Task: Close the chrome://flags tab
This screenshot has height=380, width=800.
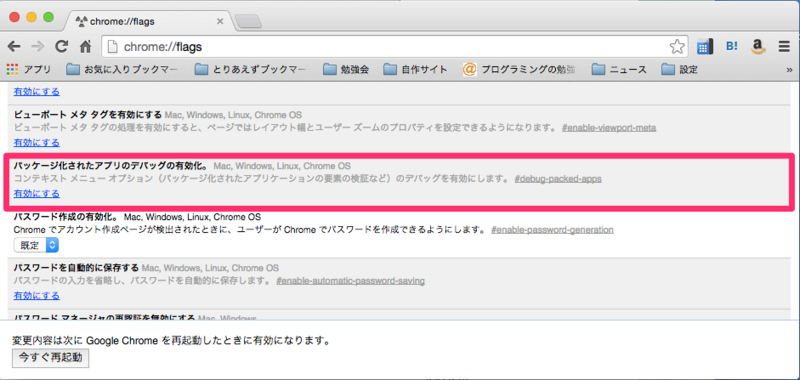Action: (x=220, y=21)
